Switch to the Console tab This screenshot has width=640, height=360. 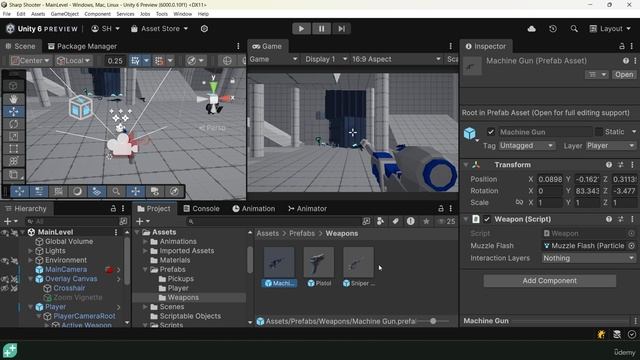pos(202,209)
